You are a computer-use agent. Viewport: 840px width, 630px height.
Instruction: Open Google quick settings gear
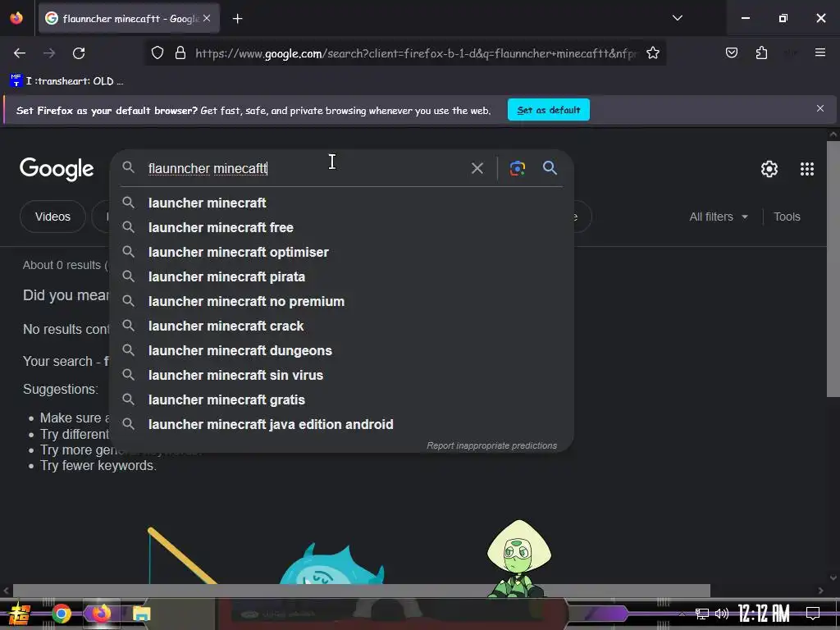click(x=769, y=169)
